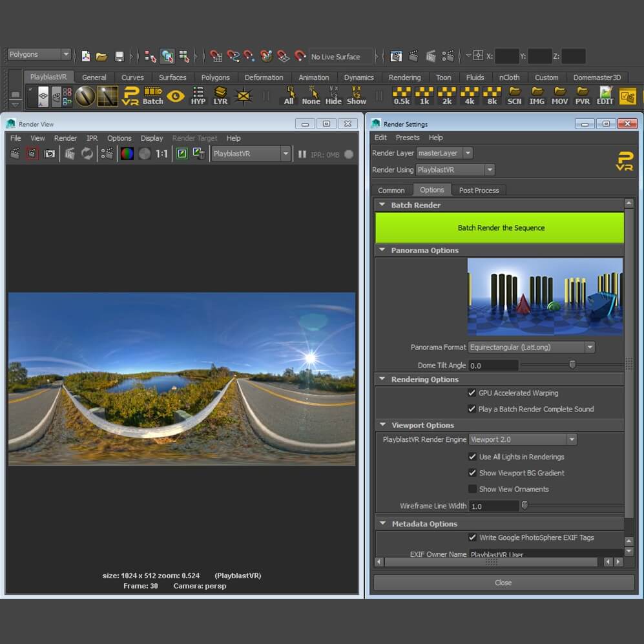This screenshot has height=644, width=644.
Task: Click the Dome Tilt Angle slider handle
Action: pos(572,364)
